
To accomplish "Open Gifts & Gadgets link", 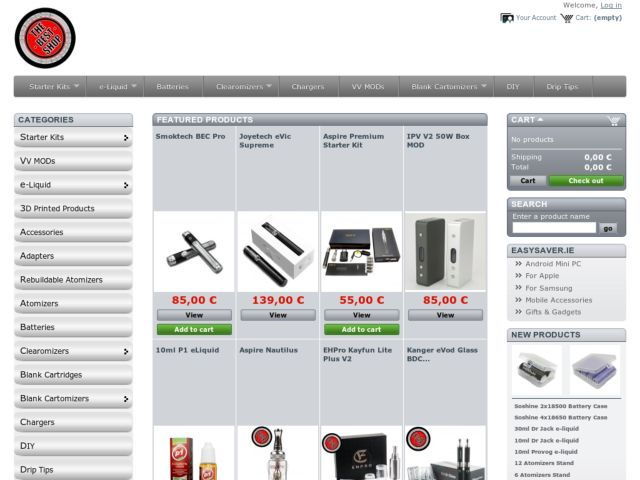I will 553,312.
